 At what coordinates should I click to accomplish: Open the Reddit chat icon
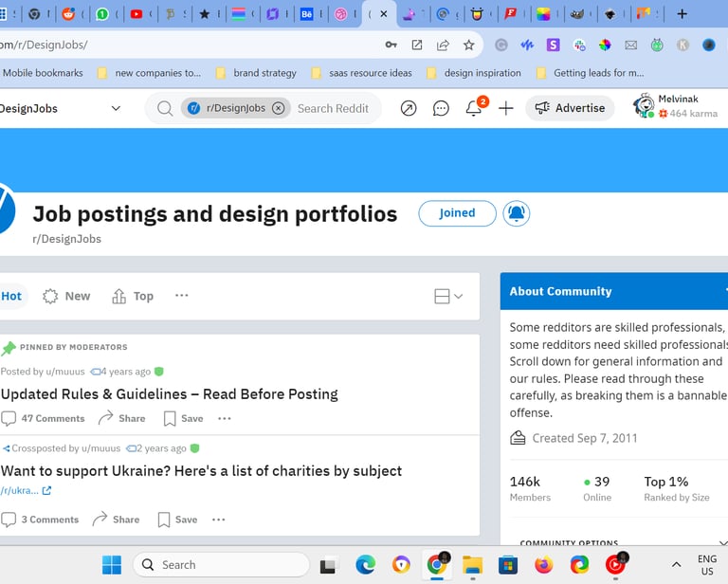[x=441, y=108]
